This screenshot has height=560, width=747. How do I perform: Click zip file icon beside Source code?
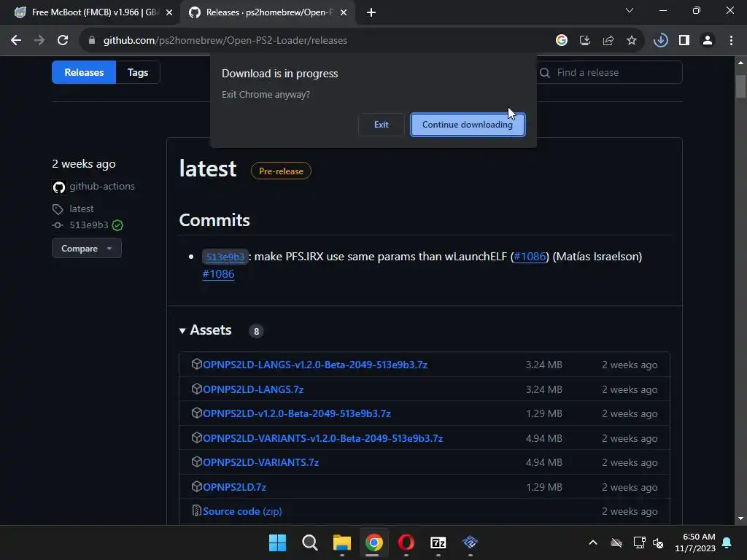[196, 510]
